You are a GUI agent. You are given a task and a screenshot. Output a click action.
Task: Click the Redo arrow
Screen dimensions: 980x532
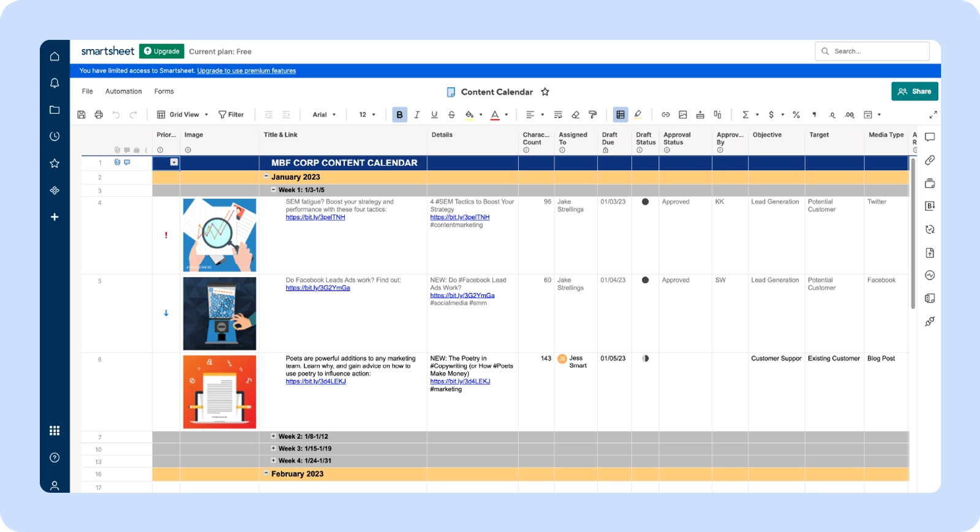pyautogui.click(x=133, y=115)
